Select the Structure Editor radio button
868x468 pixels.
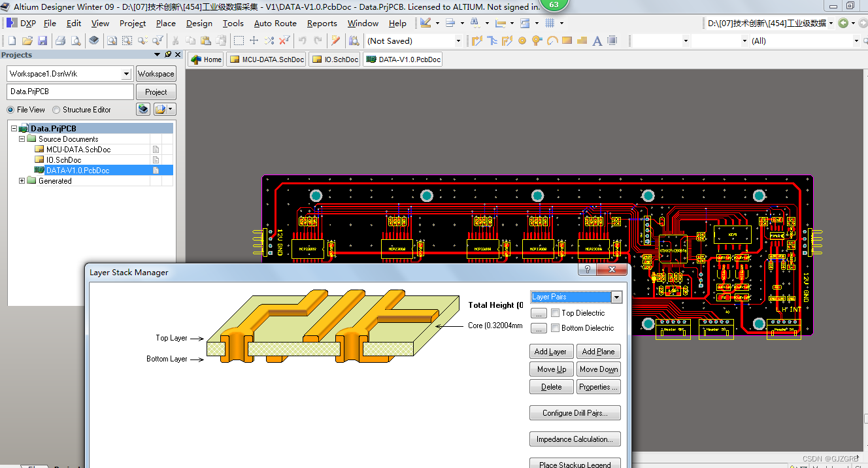pyautogui.click(x=56, y=110)
